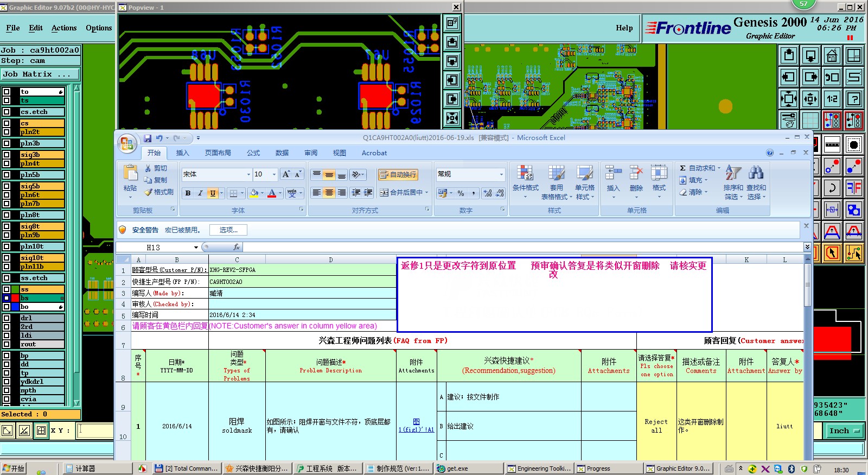
Task: Click the pan down icon in Genesis toolbar
Action: (810, 55)
